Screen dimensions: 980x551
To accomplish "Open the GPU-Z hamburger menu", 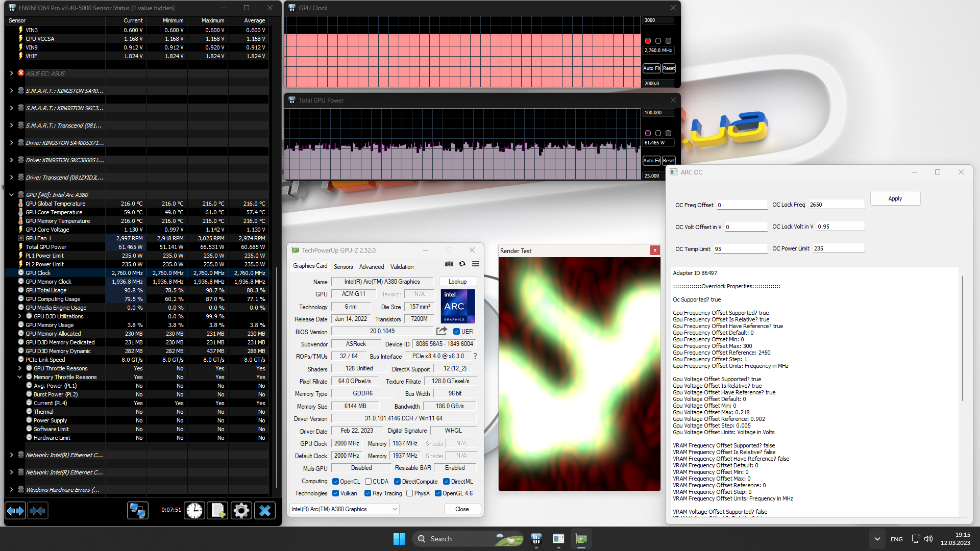I will pos(475,264).
